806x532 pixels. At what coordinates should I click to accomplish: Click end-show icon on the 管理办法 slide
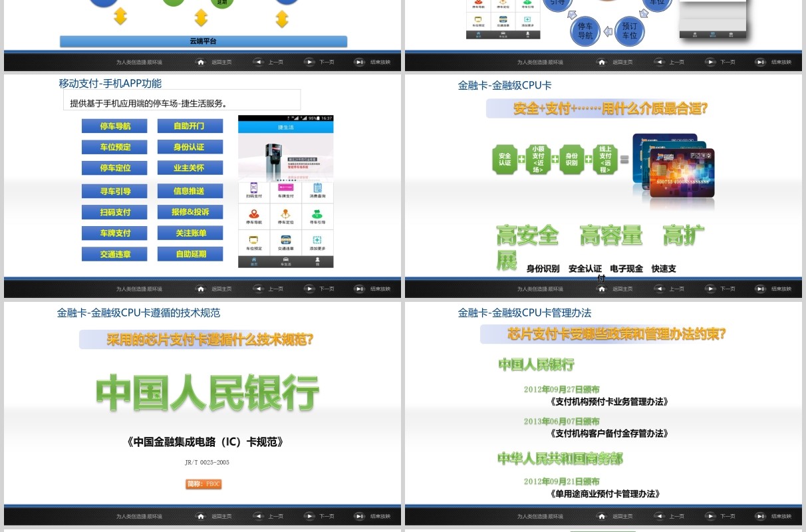pos(760,516)
